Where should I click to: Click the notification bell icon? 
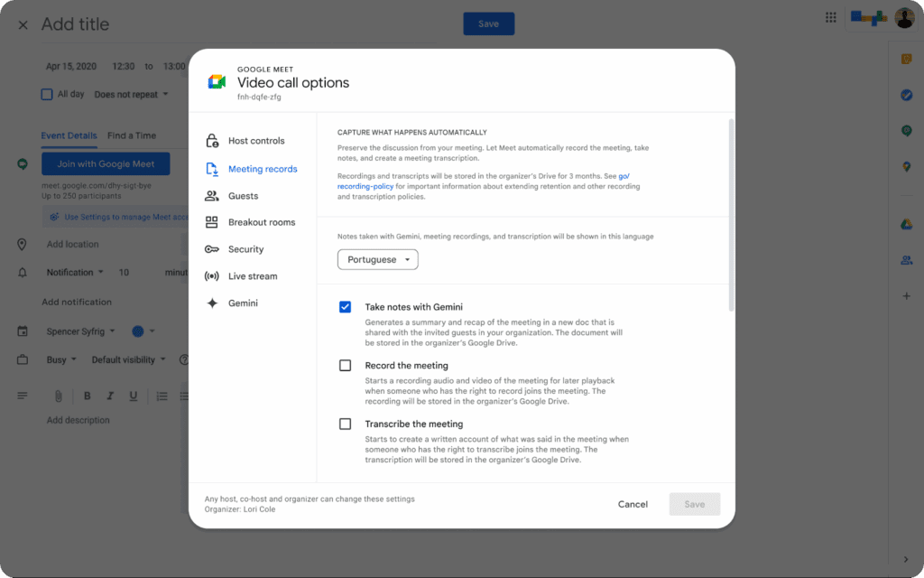[23, 273]
